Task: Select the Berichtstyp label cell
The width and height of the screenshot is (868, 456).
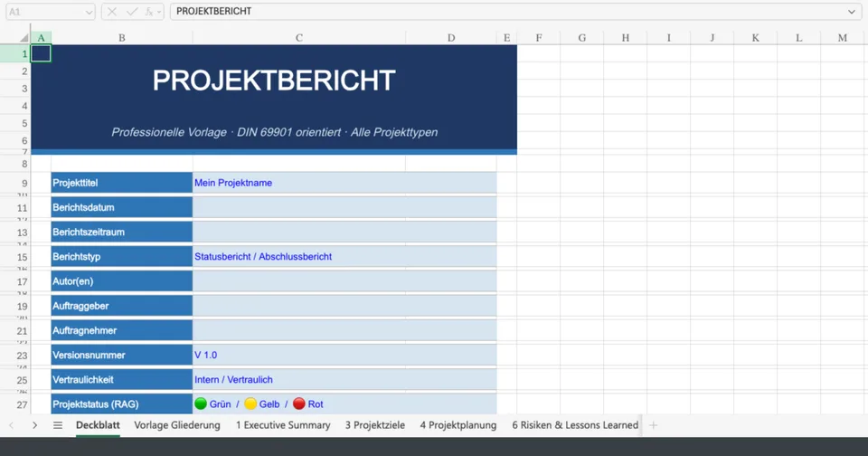Action: [122, 257]
